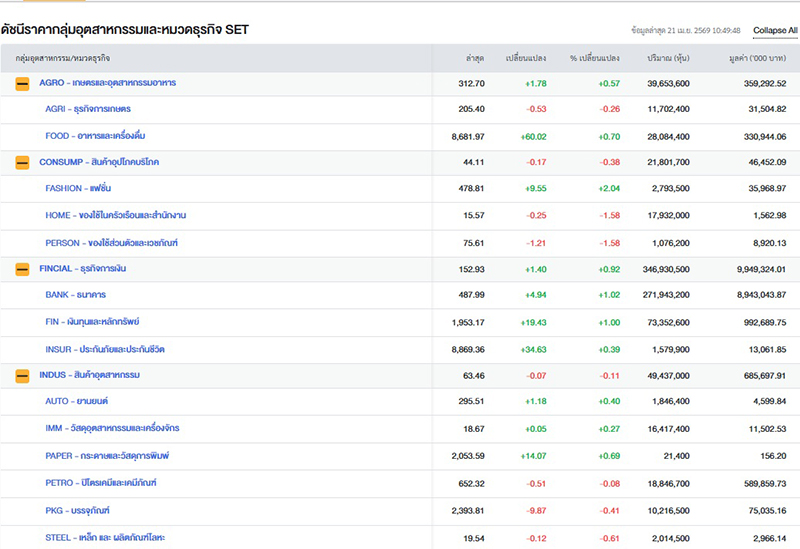Open INSUR sector link
The image size is (800, 549).
[x=105, y=348]
